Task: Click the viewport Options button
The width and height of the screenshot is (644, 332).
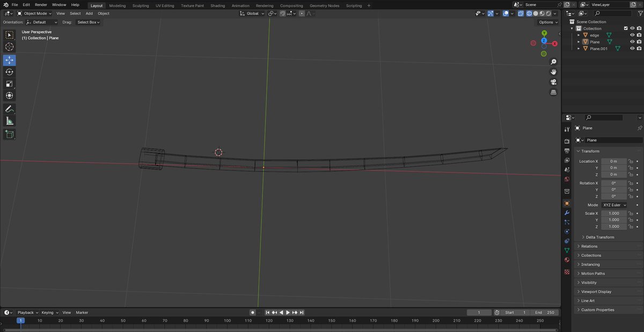Action: 548,22
